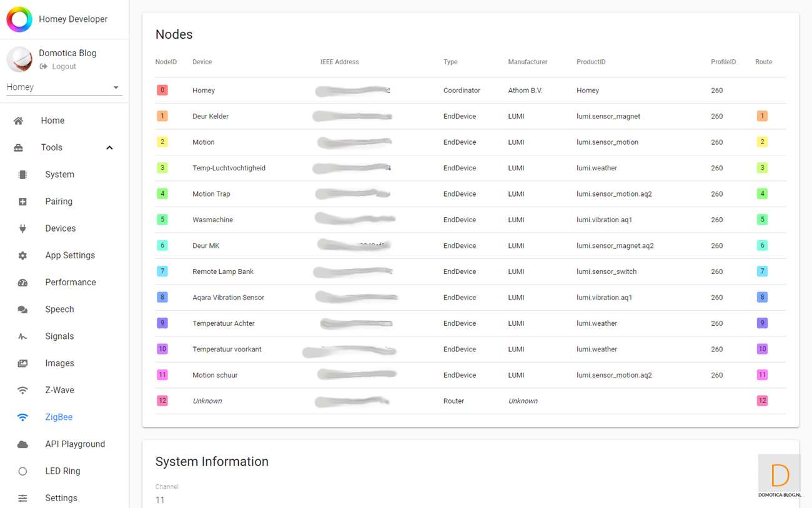The height and width of the screenshot is (508, 812).
Task: Click the Devices plug icon
Action: click(22, 228)
